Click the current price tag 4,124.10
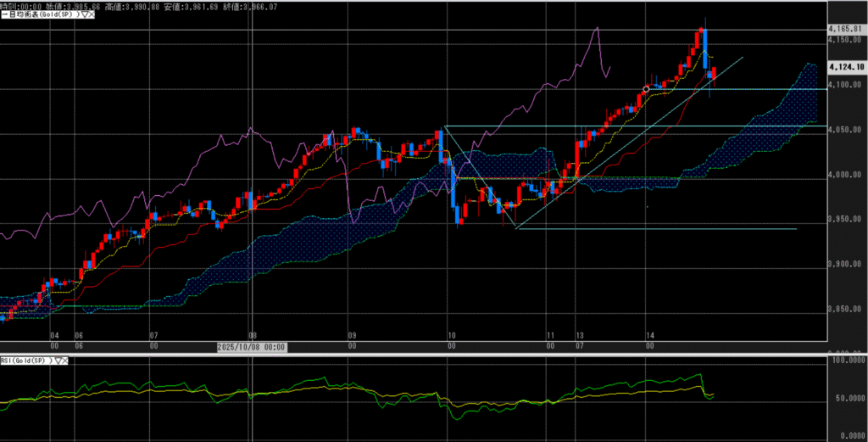The width and height of the screenshot is (868, 442). 846,66
